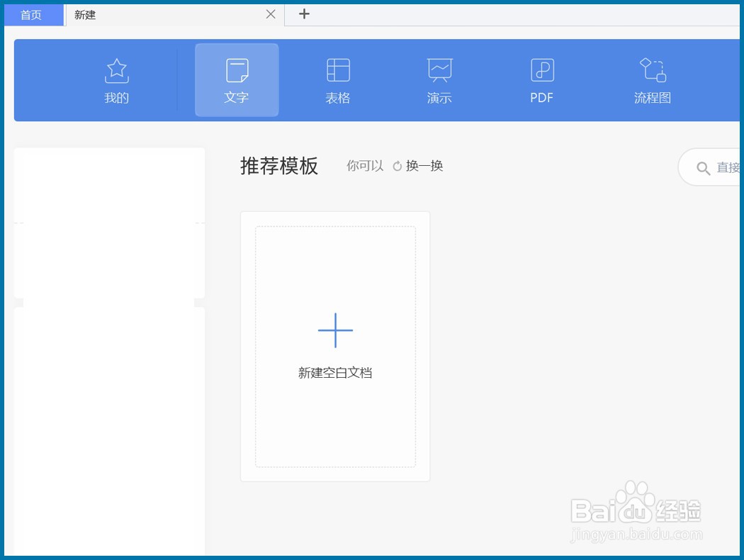Click inside the search input field
Screen dimensions: 744x560
[x=726, y=168]
